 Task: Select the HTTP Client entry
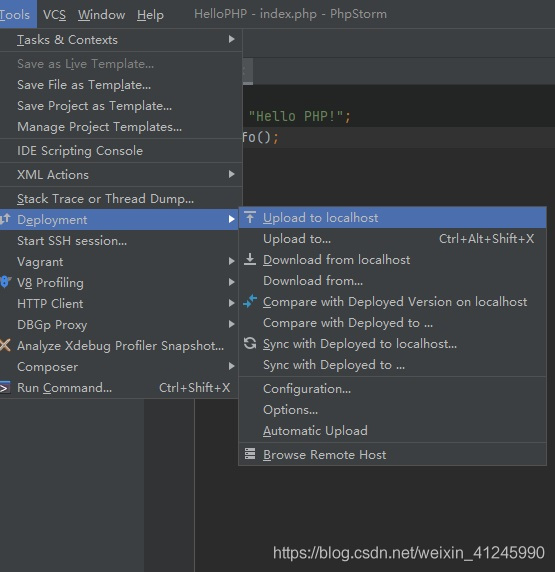(119, 304)
